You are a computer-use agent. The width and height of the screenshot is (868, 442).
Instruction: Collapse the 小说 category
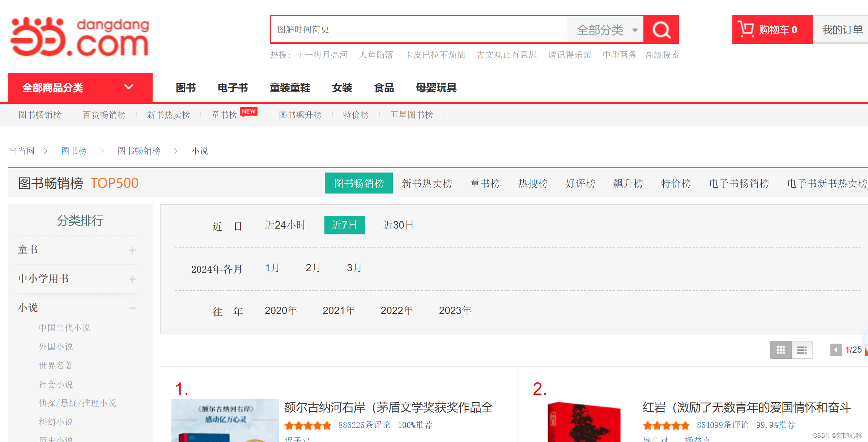(x=132, y=308)
